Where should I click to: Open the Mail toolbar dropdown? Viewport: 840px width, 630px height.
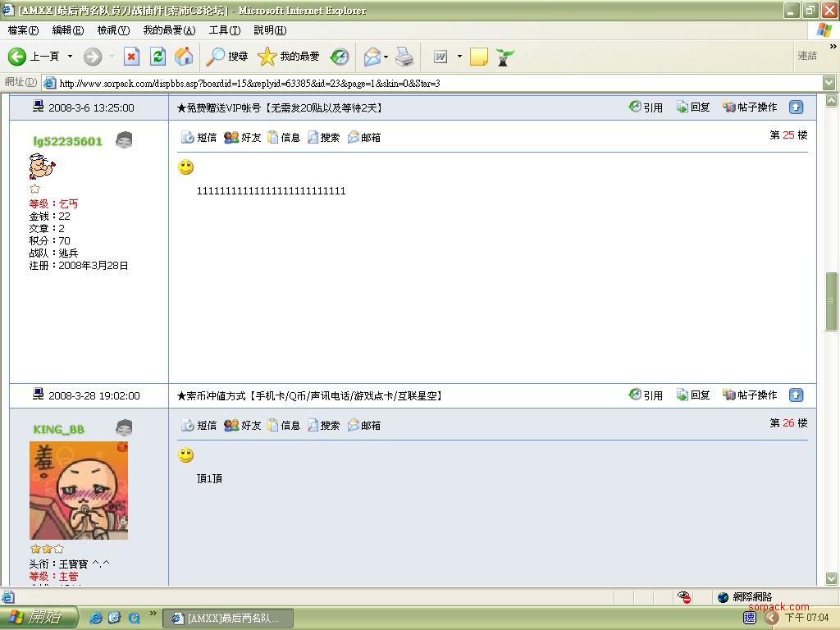(x=376, y=57)
